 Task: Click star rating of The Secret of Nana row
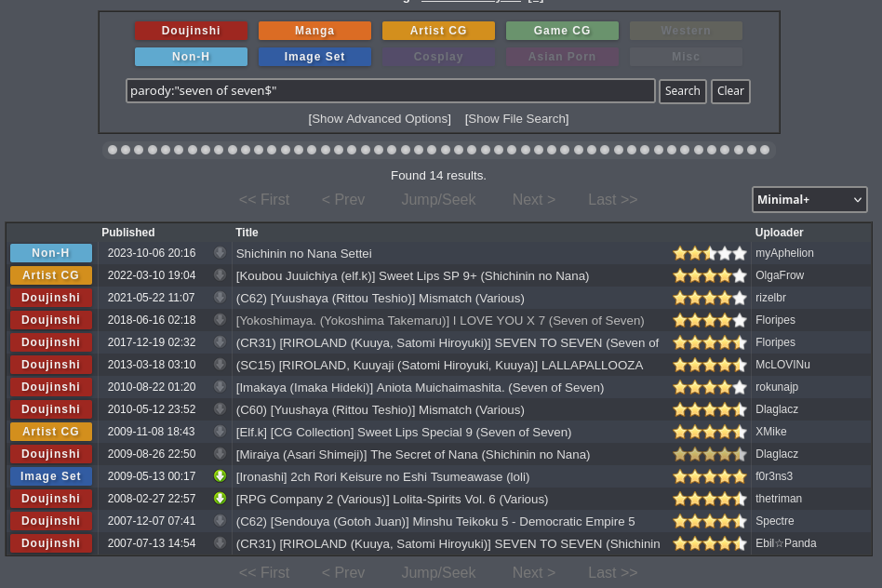(x=710, y=454)
